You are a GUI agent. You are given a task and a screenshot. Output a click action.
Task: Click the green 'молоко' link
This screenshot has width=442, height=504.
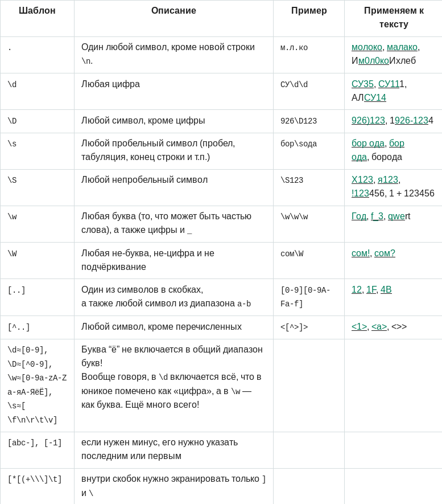[366, 47]
